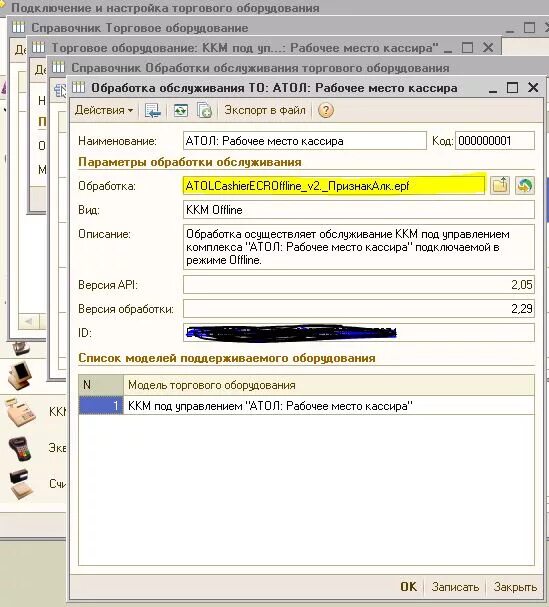Click the Вид field KKM Offline
Image resolution: width=549 pixels, height=607 pixels.
click(359, 210)
